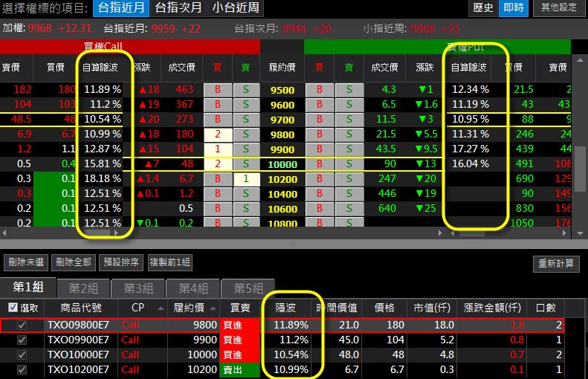Click call-side S button for strike 9600
This screenshot has width=588, height=379.
coord(245,105)
